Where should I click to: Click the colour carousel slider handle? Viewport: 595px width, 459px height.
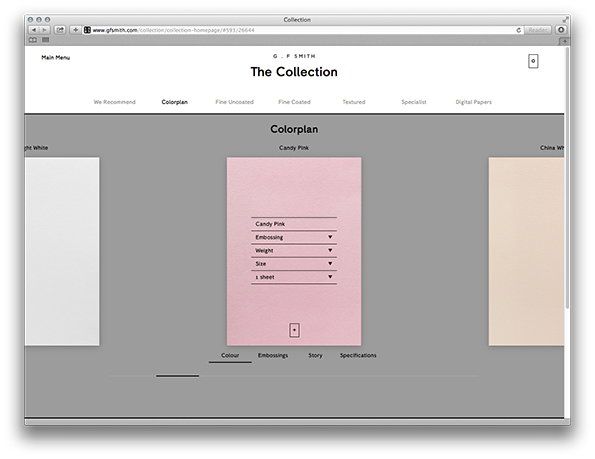(177, 376)
